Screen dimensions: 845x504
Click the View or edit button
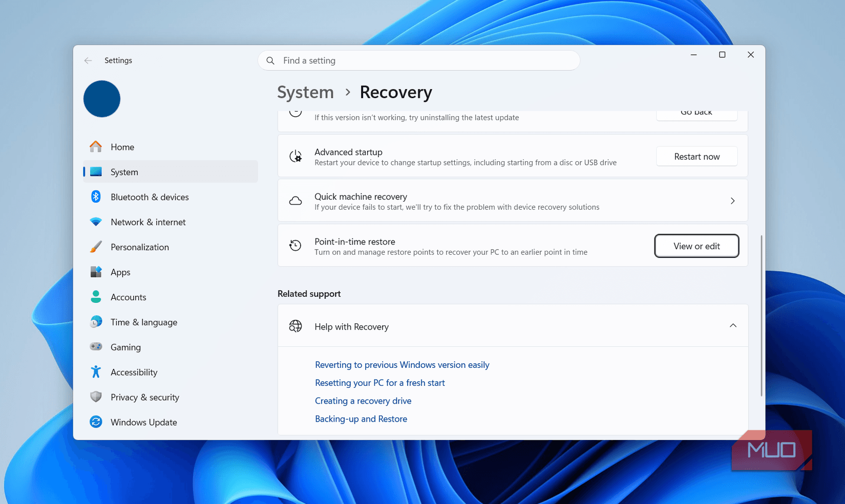(x=696, y=246)
